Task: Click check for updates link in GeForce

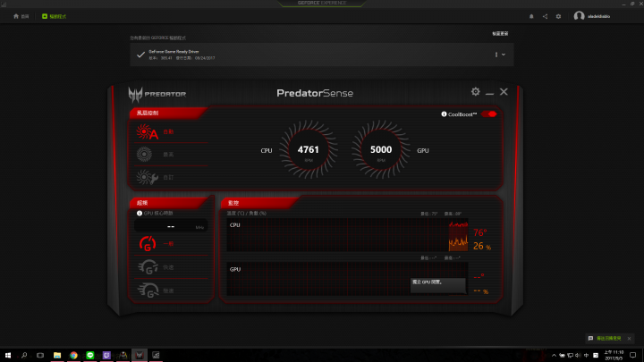Action: coord(500,34)
